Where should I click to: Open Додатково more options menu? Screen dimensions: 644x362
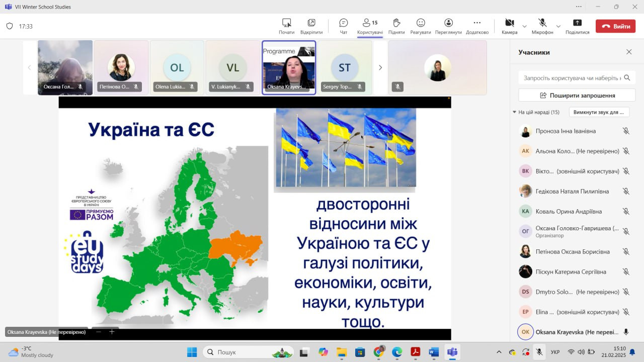[477, 26]
